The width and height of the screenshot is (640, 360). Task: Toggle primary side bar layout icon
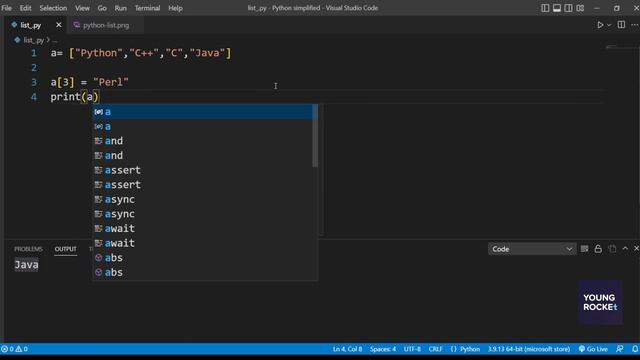tap(545, 8)
